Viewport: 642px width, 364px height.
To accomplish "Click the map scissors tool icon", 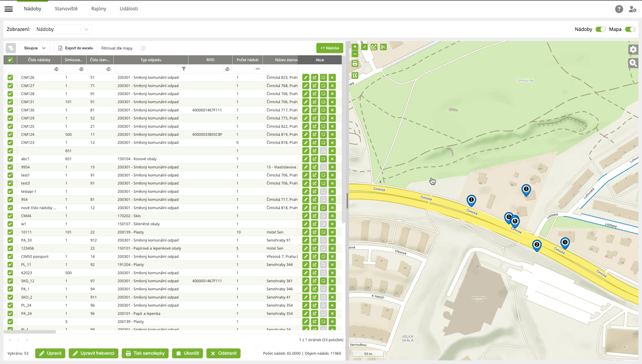I will coord(384,47).
